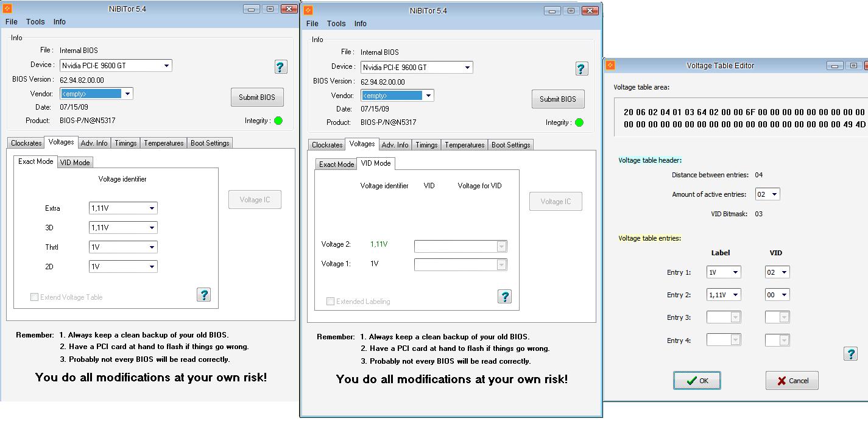Minimize the Voltage Table Editor window
Screen dimensions: 868x424
835,66
